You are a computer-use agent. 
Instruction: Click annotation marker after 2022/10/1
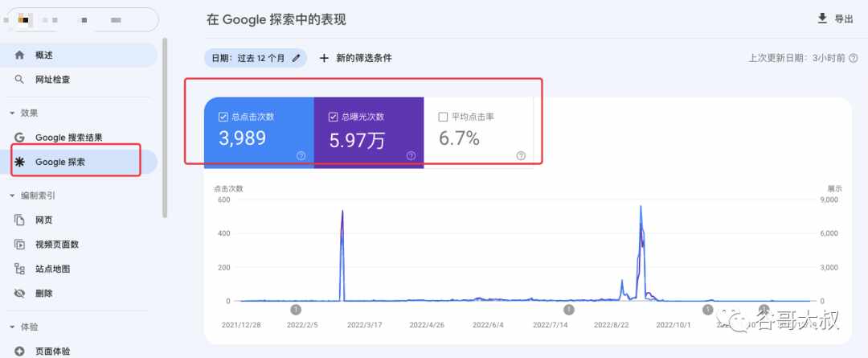[x=707, y=309]
